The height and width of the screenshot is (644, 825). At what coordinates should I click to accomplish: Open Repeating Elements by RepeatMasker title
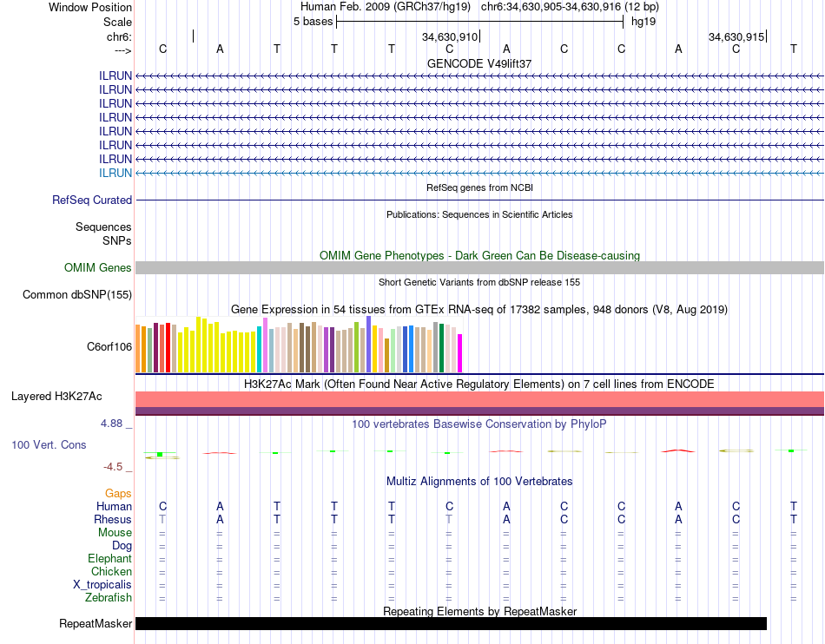click(479, 611)
